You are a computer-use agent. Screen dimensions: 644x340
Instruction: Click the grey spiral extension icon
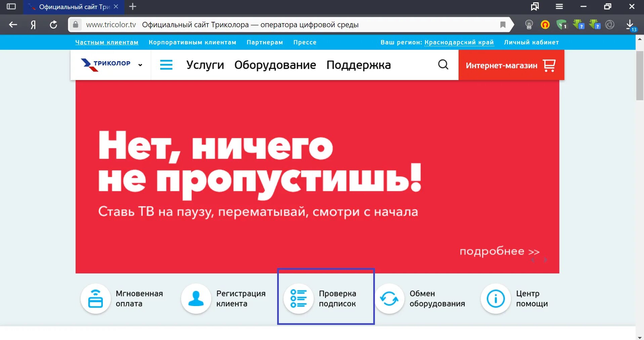(x=610, y=25)
